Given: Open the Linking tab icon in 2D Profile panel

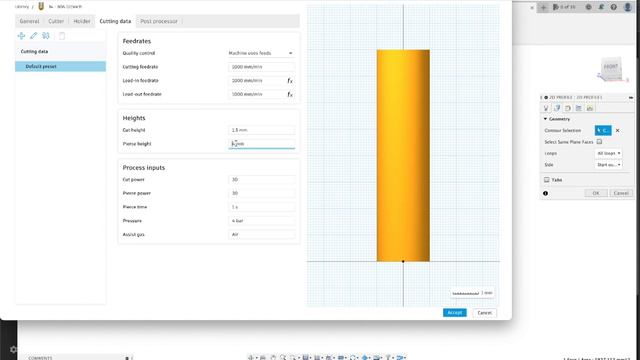Looking at the screenshot, I should 590,108.
